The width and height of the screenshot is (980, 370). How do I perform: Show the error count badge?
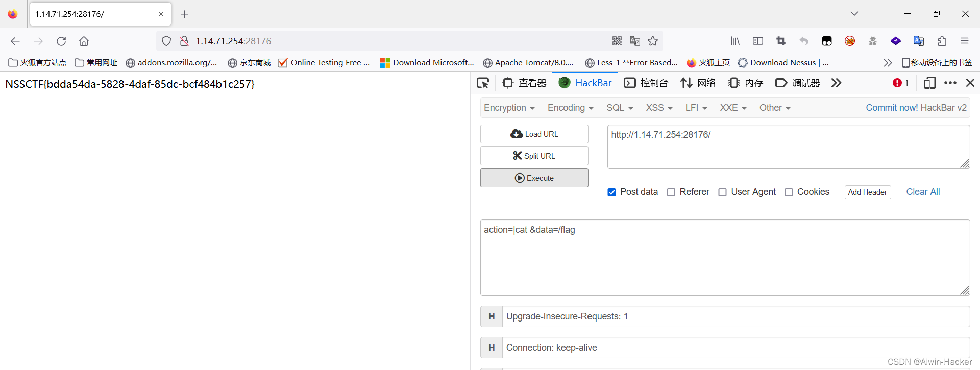(900, 83)
